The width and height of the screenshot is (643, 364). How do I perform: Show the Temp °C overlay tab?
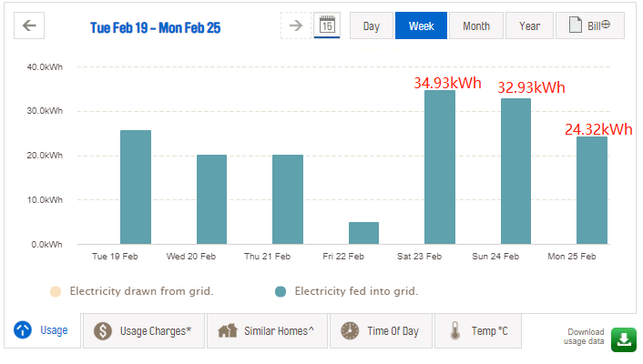point(478,331)
